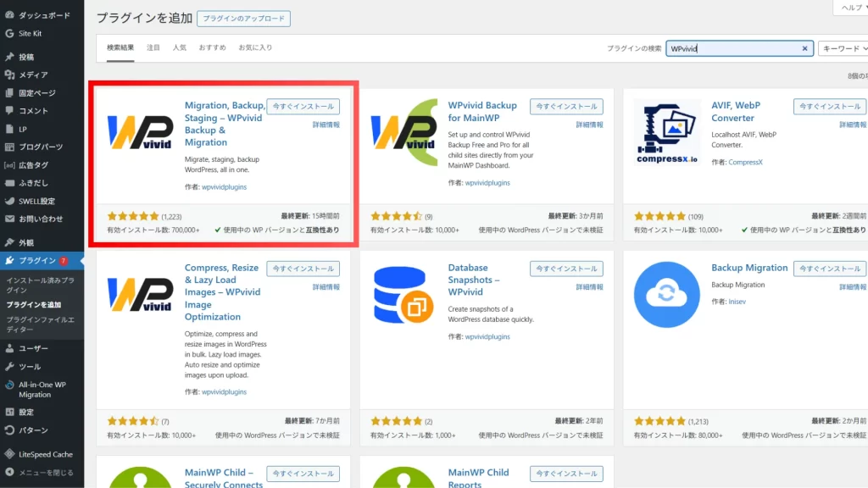
Task: Collapse the sidebar with メニューを閉じる
Action: (45, 473)
